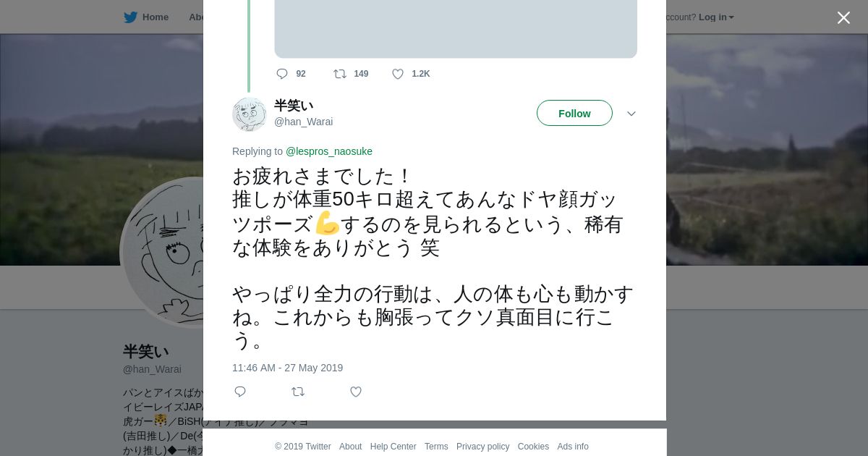
Task: Open 半笑い profile avatar in tweet
Action: (250, 114)
